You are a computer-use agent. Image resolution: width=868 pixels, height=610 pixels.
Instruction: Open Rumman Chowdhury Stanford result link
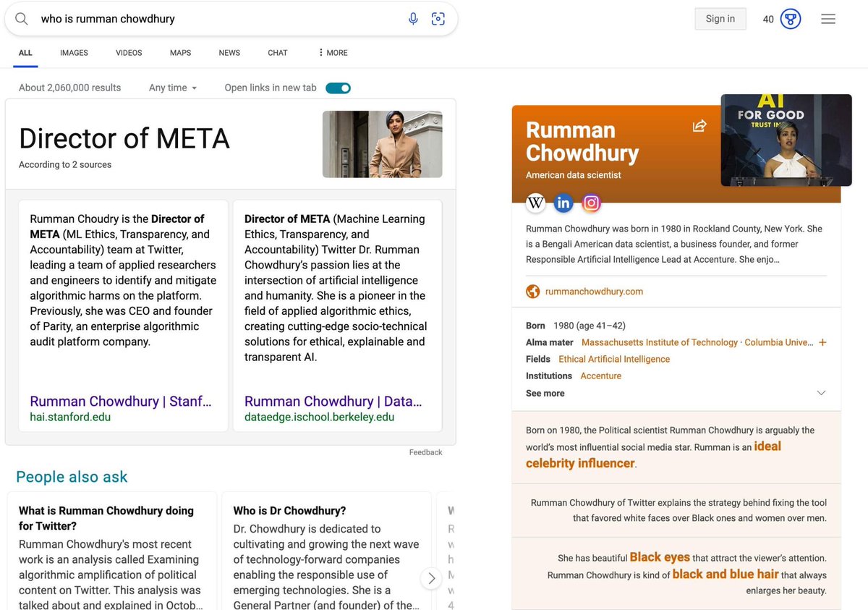click(x=120, y=401)
